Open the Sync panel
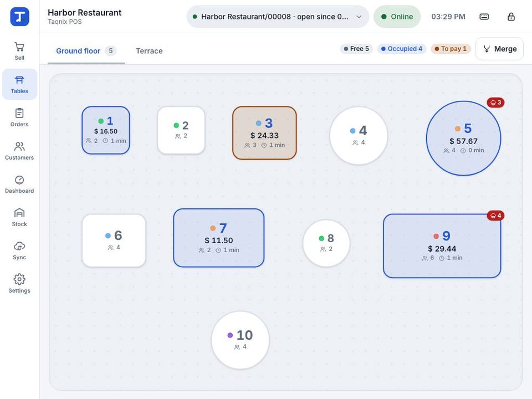 coord(19,250)
